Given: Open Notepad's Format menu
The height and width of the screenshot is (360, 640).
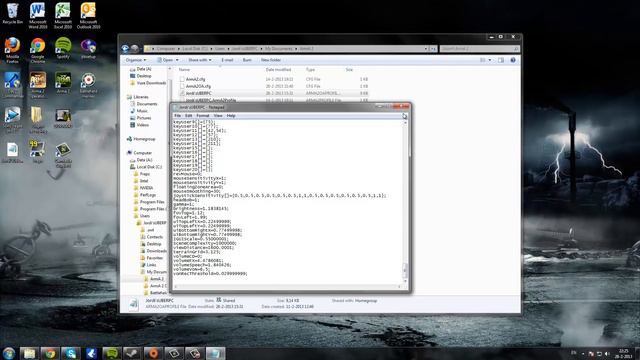Looking at the screenshot, I should point(202,116).
